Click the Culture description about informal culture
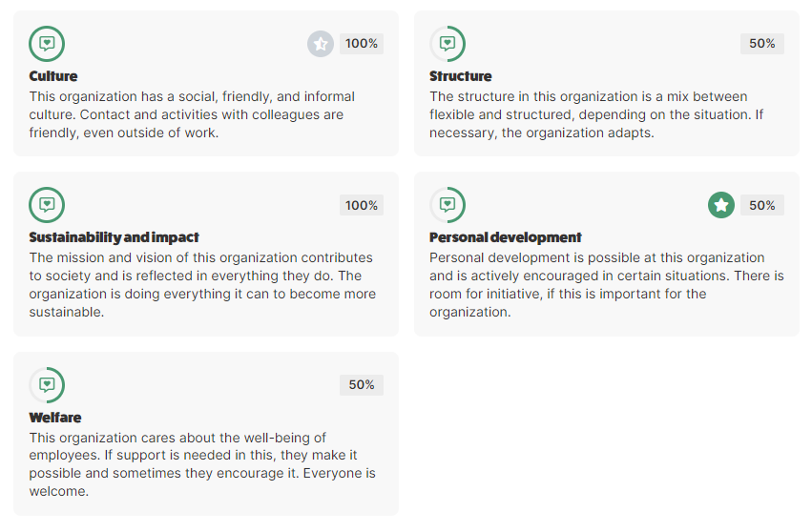 coord(192,114)
